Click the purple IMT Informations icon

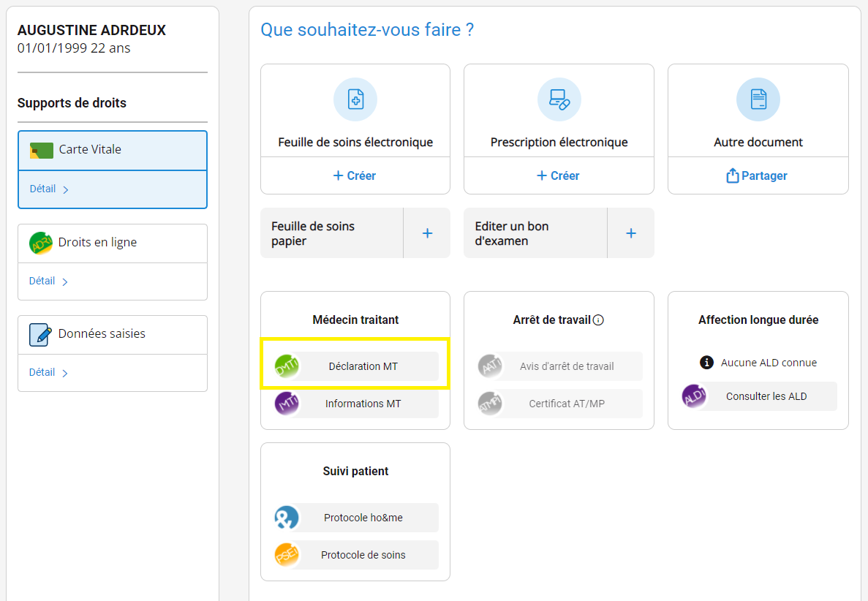click(287, 404)
